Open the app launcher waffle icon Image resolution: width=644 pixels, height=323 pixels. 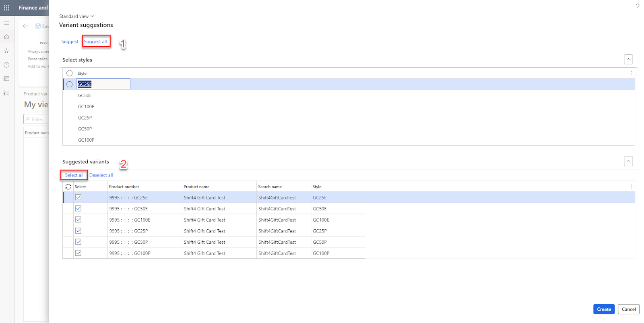click(x=6, y=8)
